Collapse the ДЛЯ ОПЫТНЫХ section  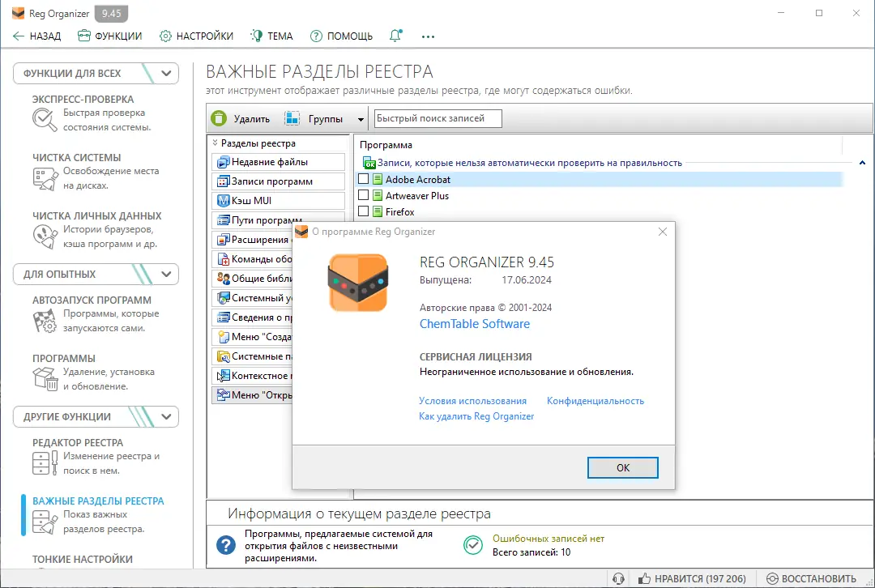[166, 274]
